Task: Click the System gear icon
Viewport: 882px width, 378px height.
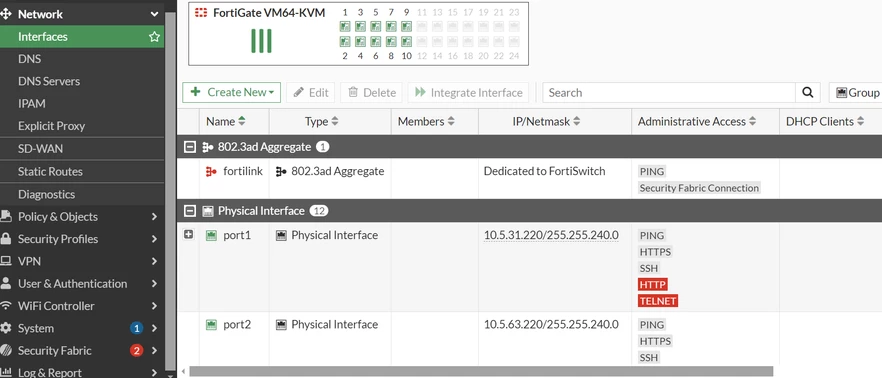Action: (x=6, y=328)
